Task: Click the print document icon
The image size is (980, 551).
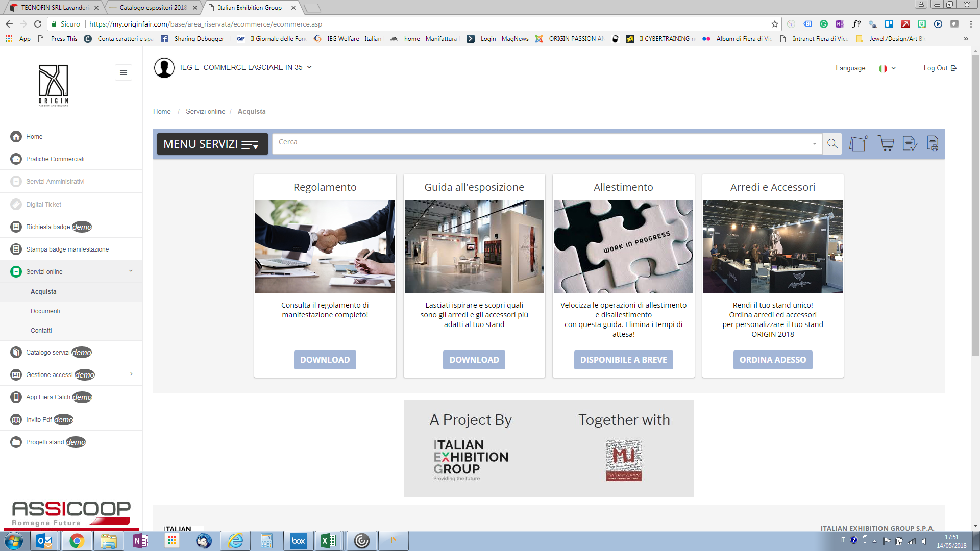Action: tap(933, 144)
